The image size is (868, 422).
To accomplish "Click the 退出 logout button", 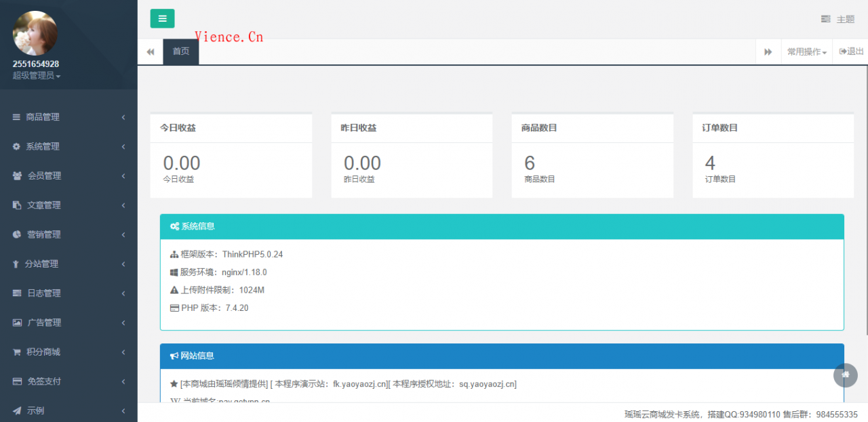I will [x=850, y=51].
